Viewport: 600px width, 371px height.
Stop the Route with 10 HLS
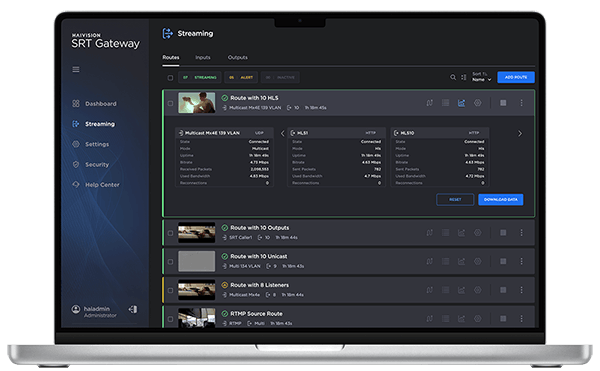tap(503, 103)
